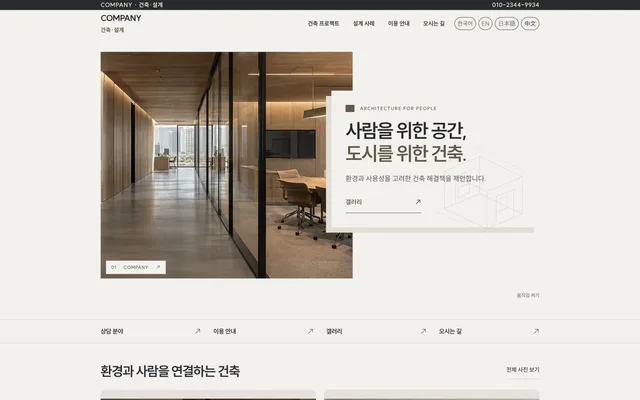This screenshot has height=400, width=640.
Task: Click the arrow icon beside hero 갤러리
Action: point(418,202)
